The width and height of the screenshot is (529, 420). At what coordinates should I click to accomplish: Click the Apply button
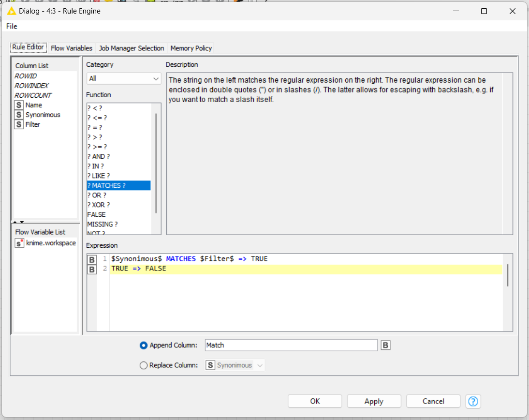coord(373,401)
